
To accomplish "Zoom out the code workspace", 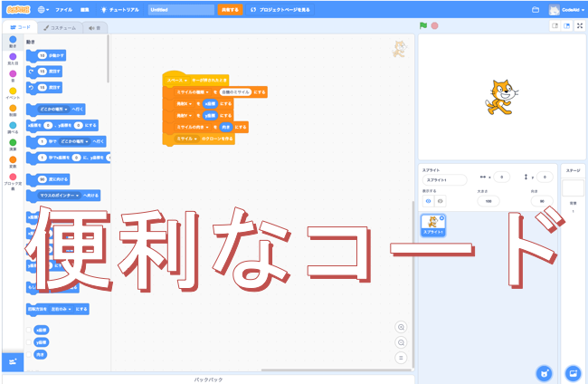I will 401,342.
